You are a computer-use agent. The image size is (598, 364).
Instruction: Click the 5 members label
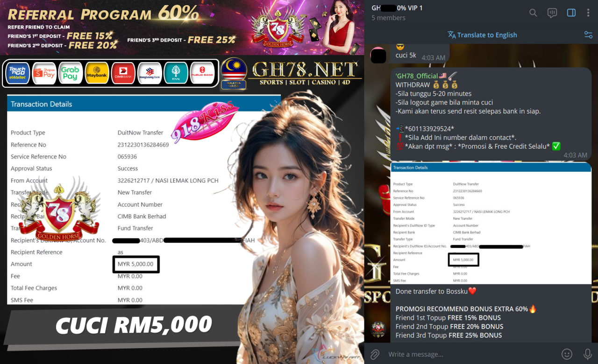[x=388, y=18]
